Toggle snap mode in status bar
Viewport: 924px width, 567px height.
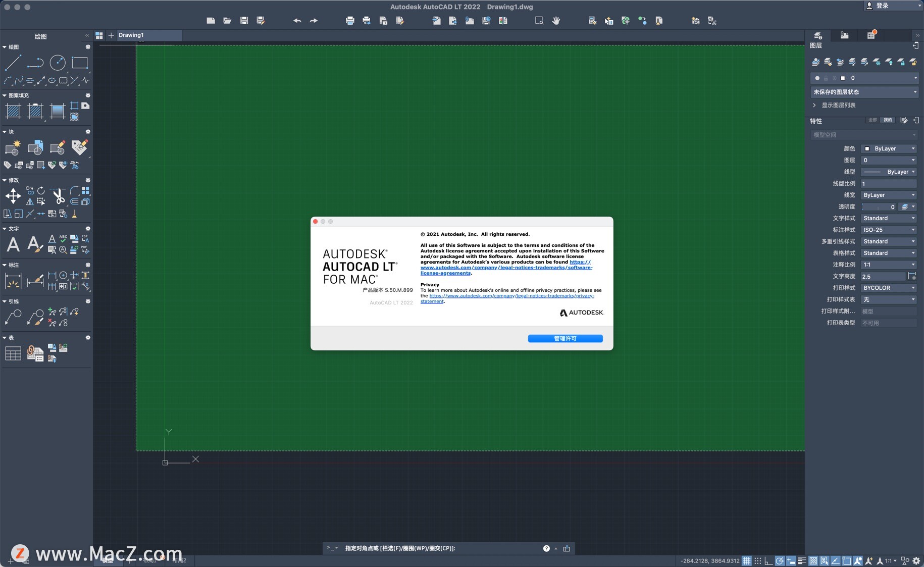click(x=758, y=561)
